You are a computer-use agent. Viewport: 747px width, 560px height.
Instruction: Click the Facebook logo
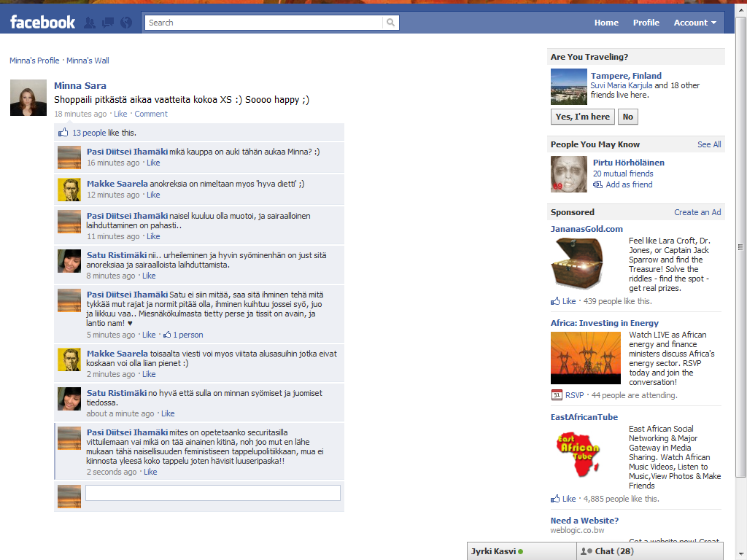pos(42,23)
